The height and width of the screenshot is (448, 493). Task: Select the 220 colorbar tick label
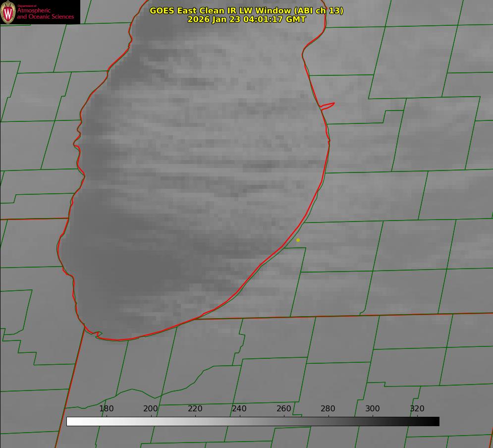195,409
